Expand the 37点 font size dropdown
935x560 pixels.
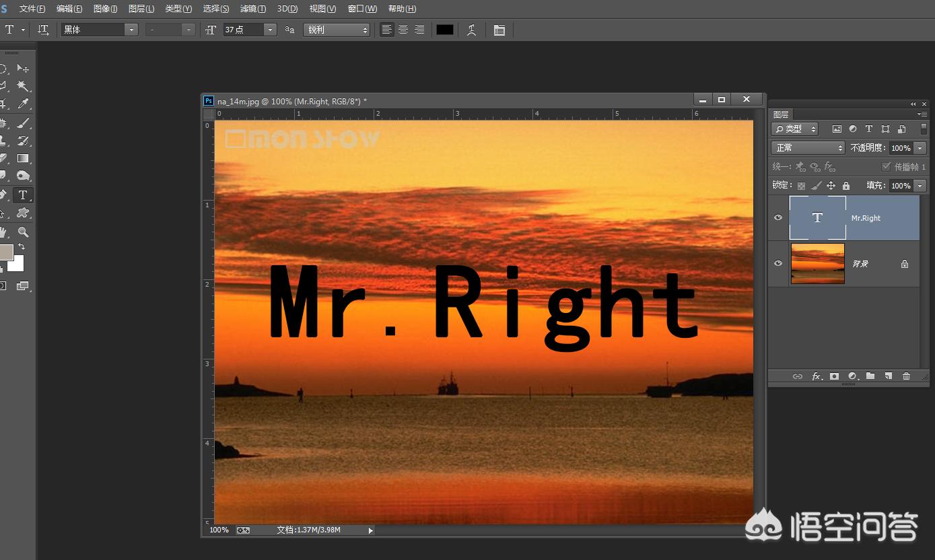(270, 30)
